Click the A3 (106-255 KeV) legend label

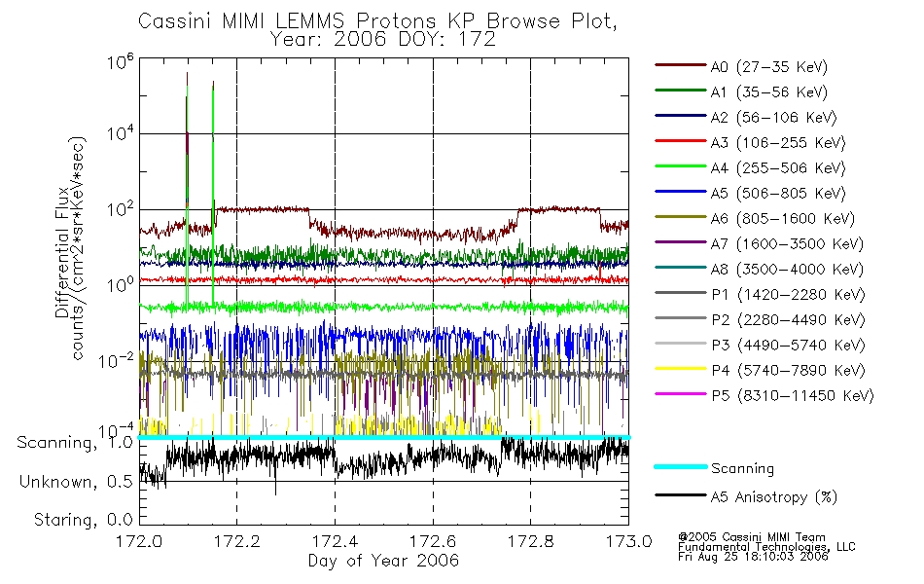click(x=778, y=143)
